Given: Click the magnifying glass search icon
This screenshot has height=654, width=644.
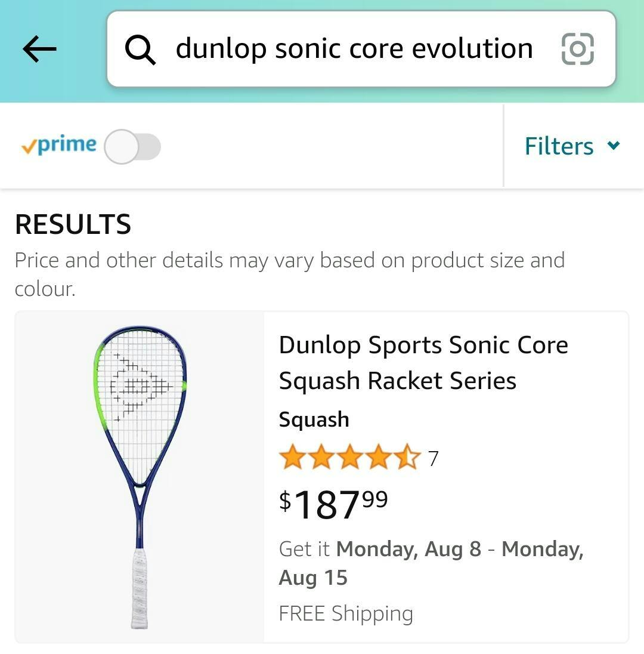Looking at the screenshot, I should tap(140, 49).
